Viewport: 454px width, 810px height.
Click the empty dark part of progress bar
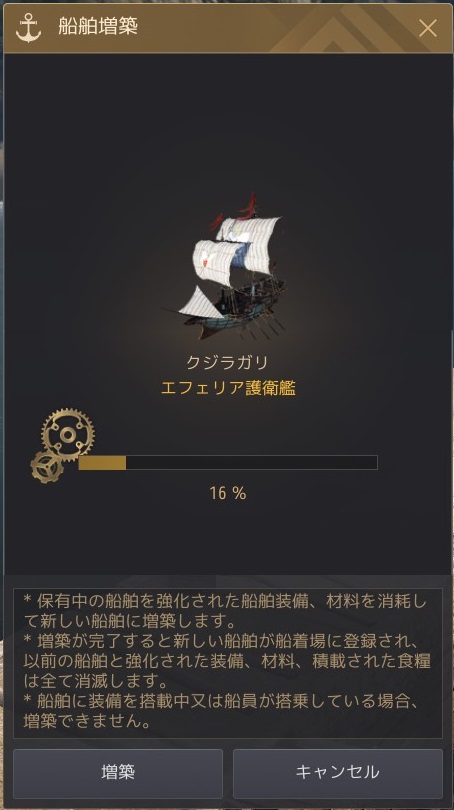tap(252, 462)
